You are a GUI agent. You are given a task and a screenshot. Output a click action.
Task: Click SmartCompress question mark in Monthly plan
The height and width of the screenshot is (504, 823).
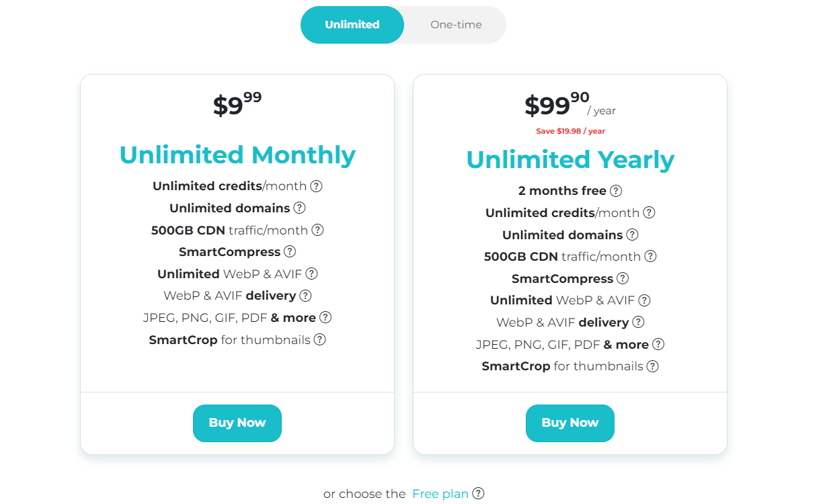(290, 252)
